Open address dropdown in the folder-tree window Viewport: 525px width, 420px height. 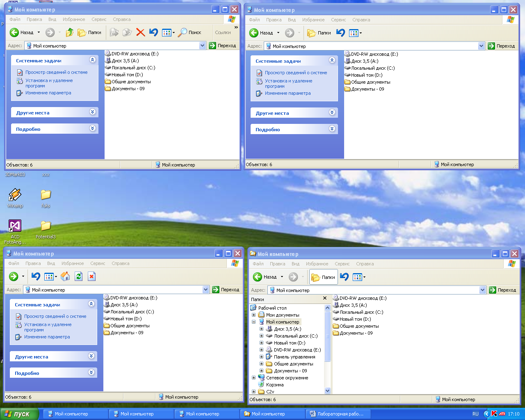coord(482,290)
